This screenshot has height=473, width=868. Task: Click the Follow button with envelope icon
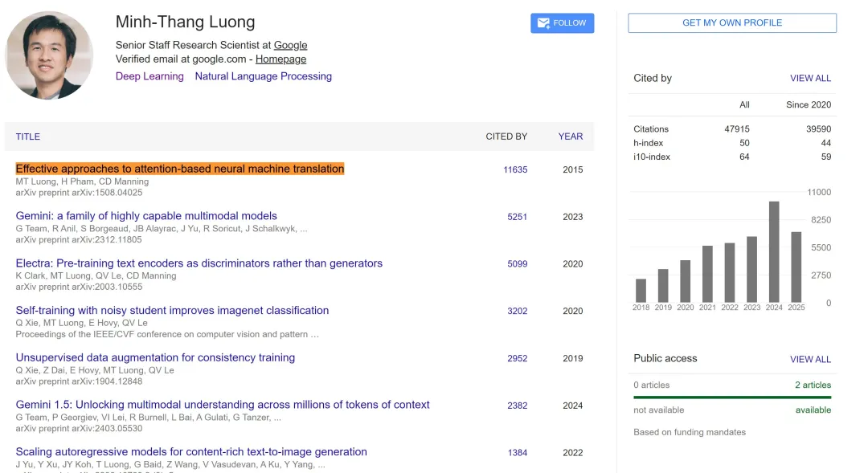pos(562,23)
